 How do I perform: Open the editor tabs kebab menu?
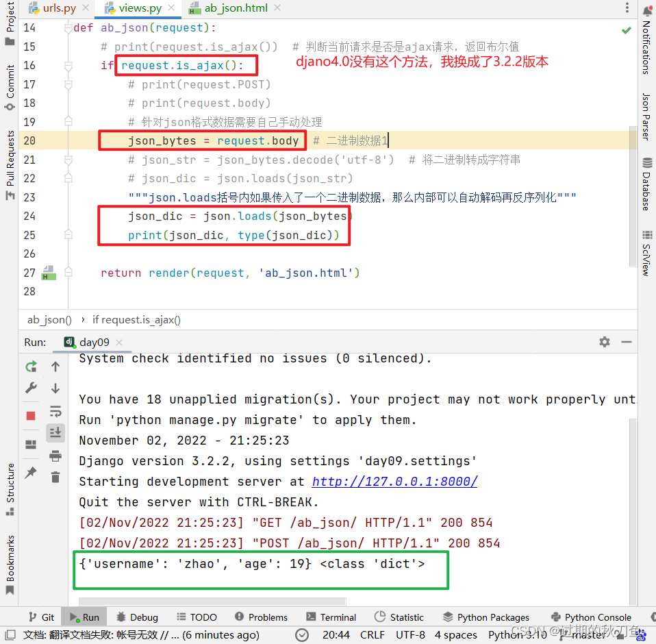coord(627,8)
